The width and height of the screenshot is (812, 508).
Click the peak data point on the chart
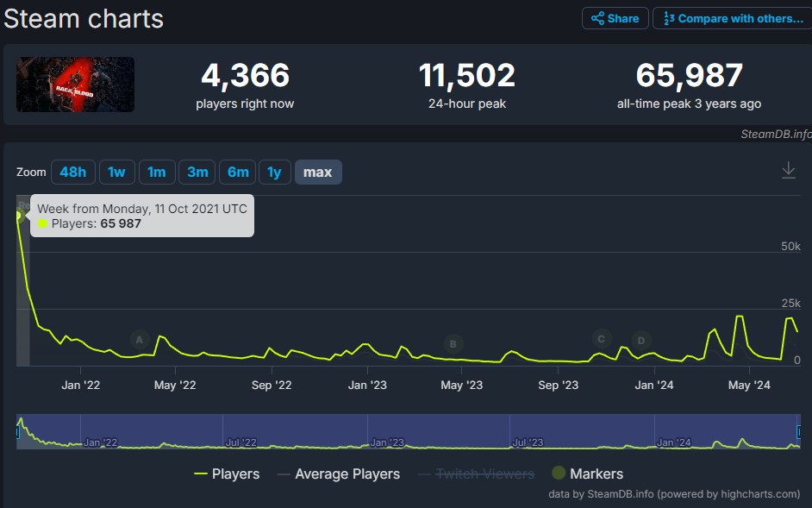(18, 215)
